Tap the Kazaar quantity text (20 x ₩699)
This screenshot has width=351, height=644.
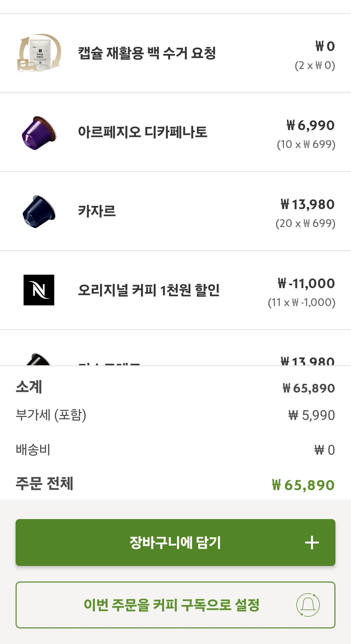coord(305,223)
